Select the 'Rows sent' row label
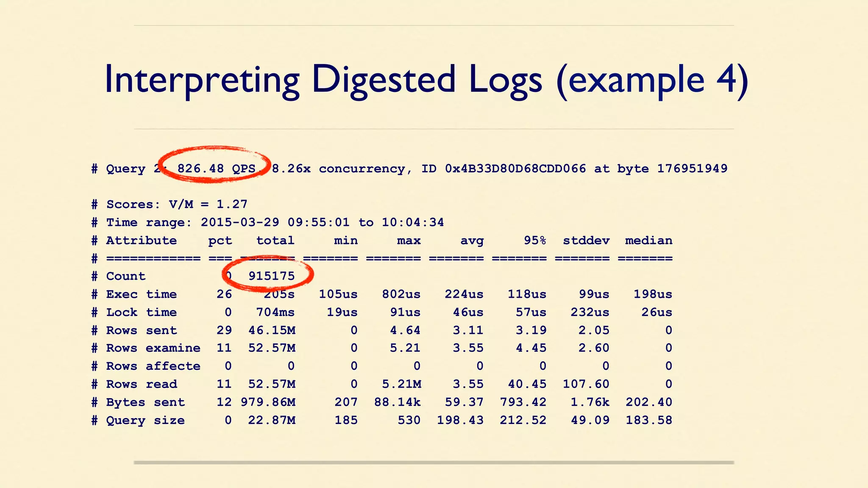Image resolution: width=868 pixels, height=488 pixels. [142, 330]
